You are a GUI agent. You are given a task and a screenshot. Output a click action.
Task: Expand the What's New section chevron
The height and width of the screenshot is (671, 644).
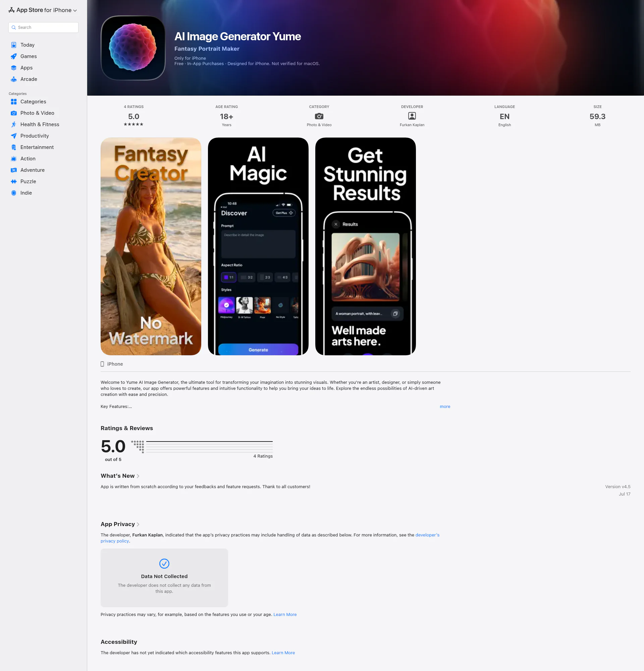[138, 476]
